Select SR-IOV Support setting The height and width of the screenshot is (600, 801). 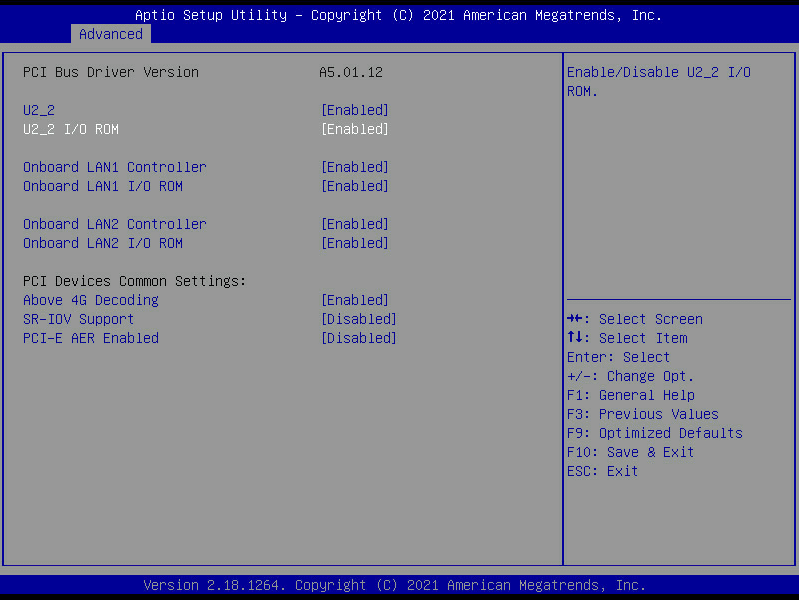pyautogui.click(x=79, y=319)
